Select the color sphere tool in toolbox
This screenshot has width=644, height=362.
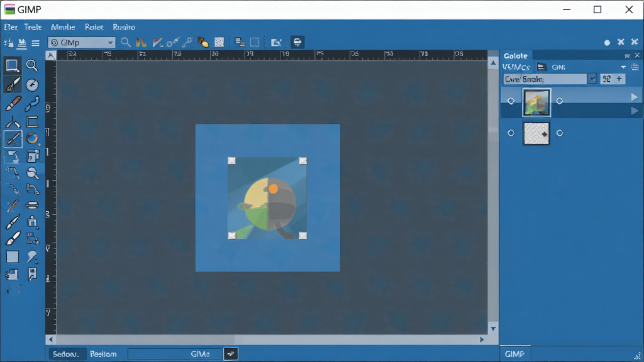pyautogui.click(x=31, y=139)
